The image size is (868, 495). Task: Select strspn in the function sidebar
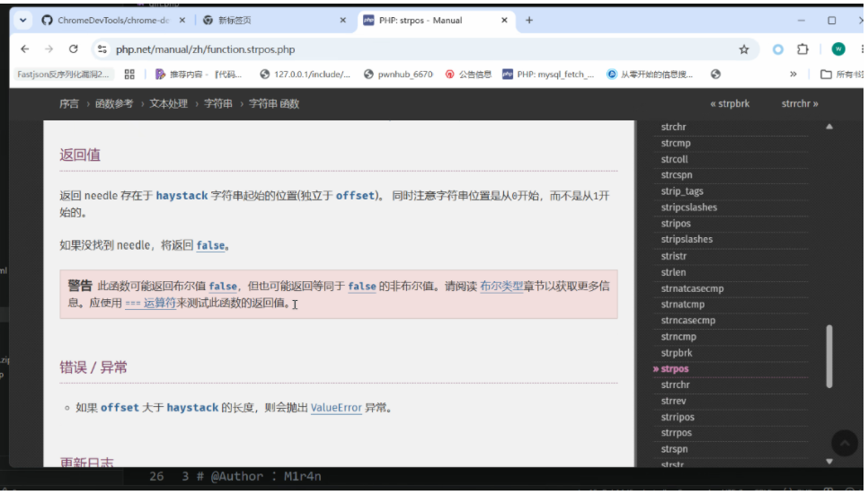[674, 449]
